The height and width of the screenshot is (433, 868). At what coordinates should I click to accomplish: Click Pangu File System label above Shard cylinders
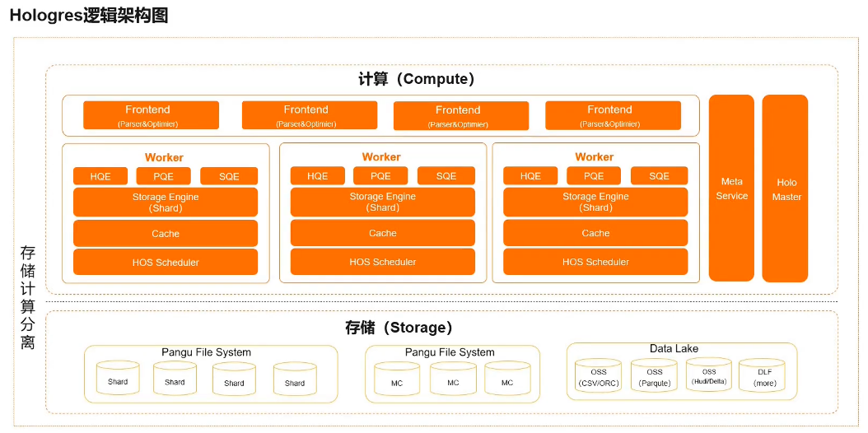(206, 352)
